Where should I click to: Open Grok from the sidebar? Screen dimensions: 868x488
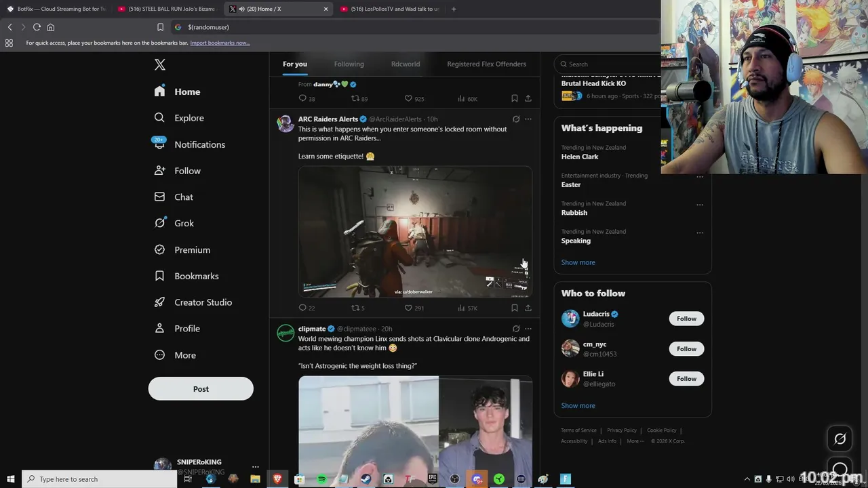click(174, 223)
